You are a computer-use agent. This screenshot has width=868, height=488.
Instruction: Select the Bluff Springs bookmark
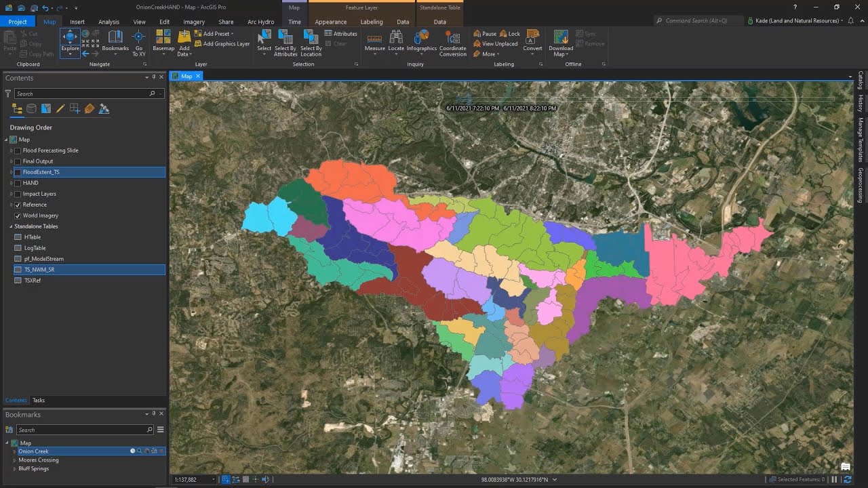coord(33,468)
